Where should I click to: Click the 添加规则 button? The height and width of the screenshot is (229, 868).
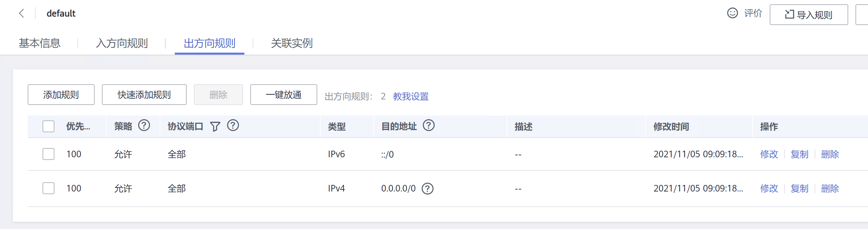coord(61,94)
